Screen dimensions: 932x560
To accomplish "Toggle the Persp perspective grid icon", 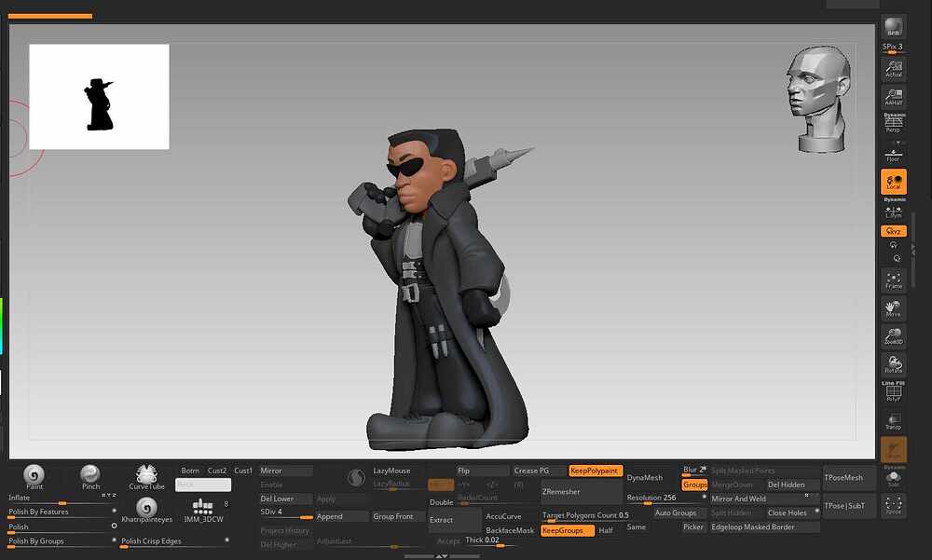I will point(894,122).
